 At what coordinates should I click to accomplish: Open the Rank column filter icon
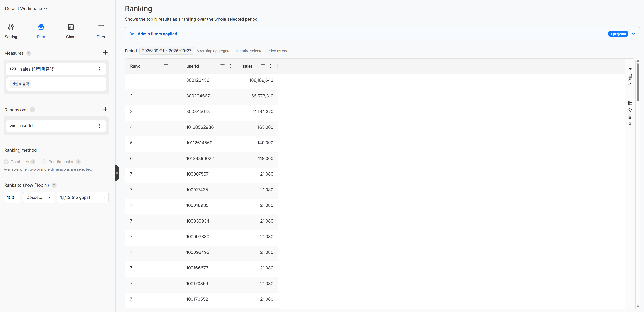tap(166, 66)
